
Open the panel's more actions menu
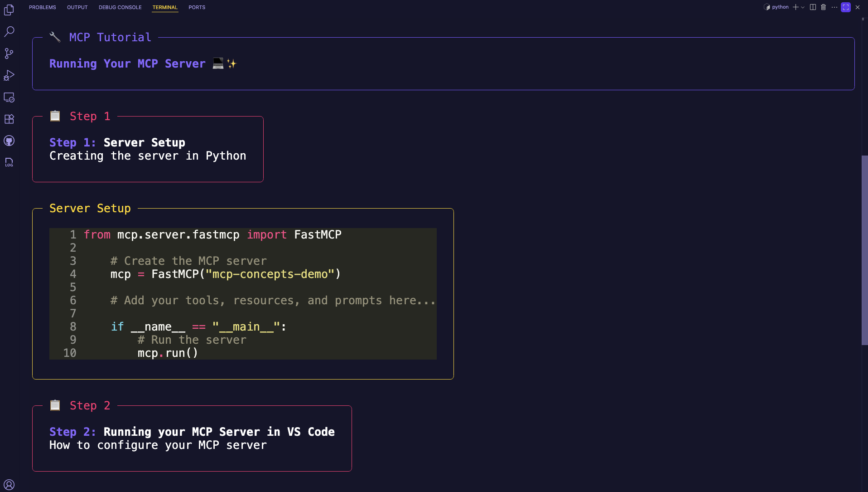[x=834, y=7]
